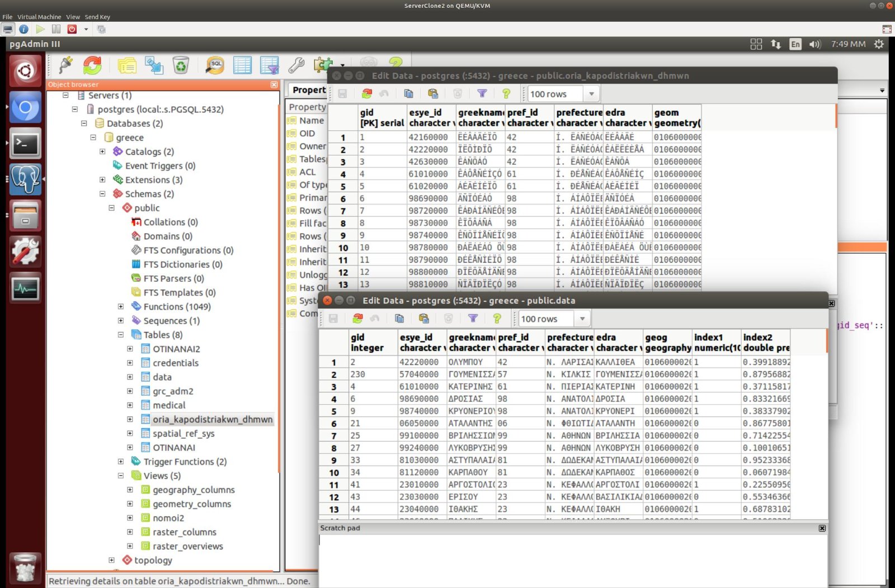Image resolution: width=895 pixels, height=588 pixels.
Task: Click the drop object recycle bin icon
Action: [x=181, y=65]
